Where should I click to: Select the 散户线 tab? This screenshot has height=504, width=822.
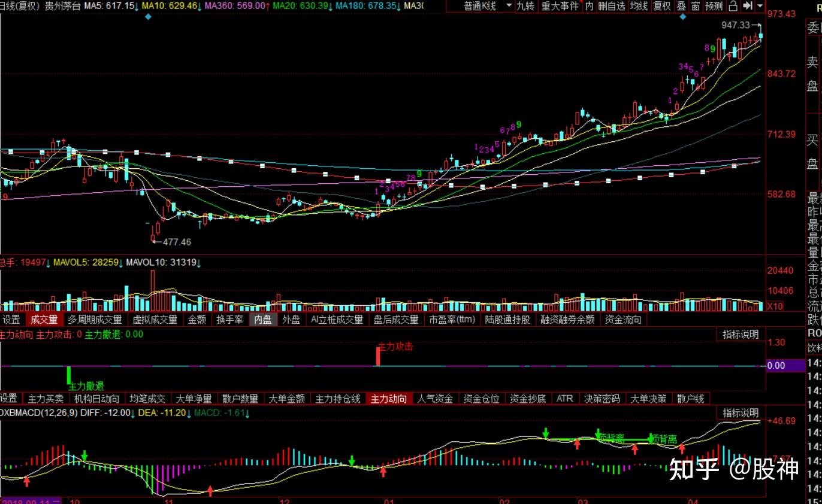[x=690, y=399]
